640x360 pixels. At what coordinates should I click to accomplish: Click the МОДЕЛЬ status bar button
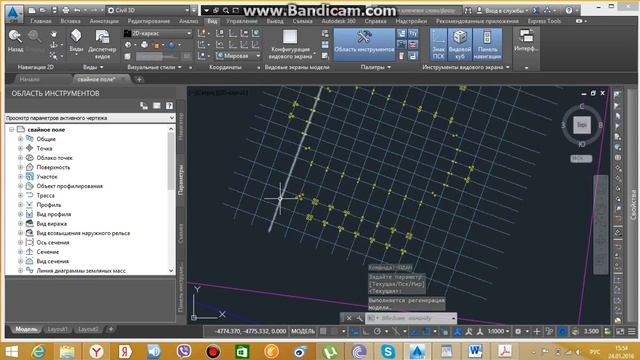(303, 331)
